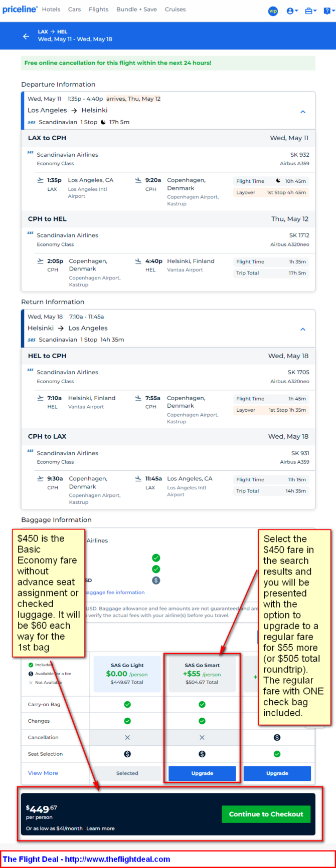Screen dimensions: 336x868
Task: Click the 'Baggage Information' heading
Action: tap(56, 520)
